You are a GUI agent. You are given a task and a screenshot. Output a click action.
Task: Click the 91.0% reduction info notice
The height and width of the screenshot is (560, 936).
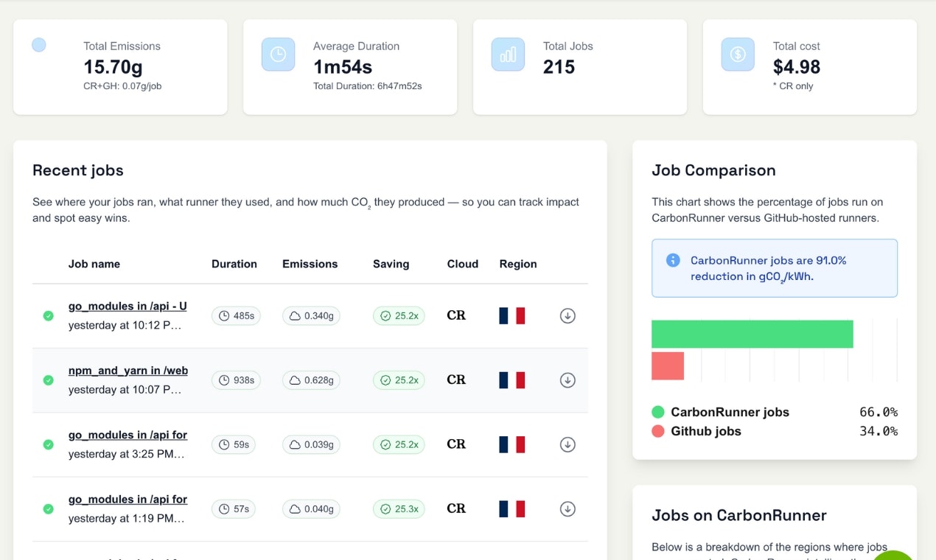pyautogui.click(x=775, y=268)
